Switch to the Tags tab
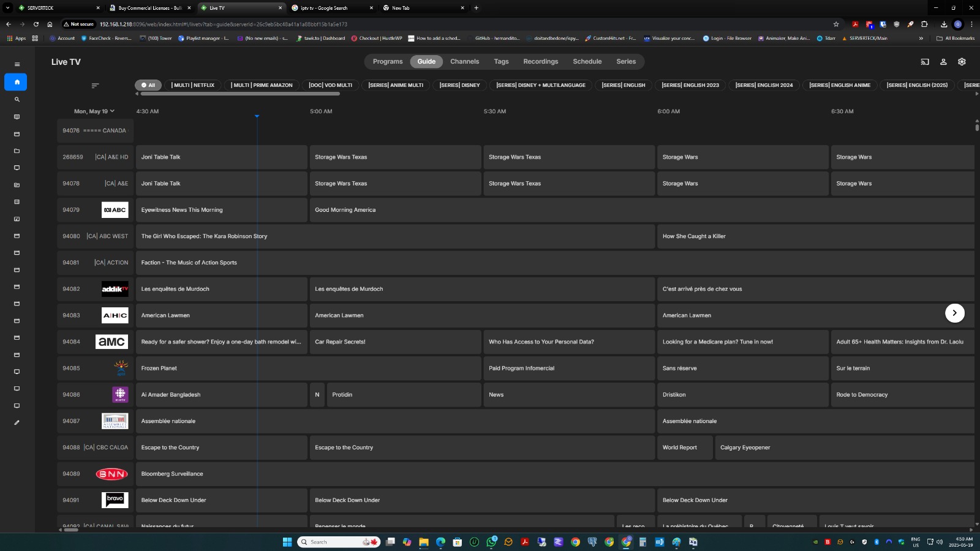Viewport: 980px width, 551px height. click(501, 62)
